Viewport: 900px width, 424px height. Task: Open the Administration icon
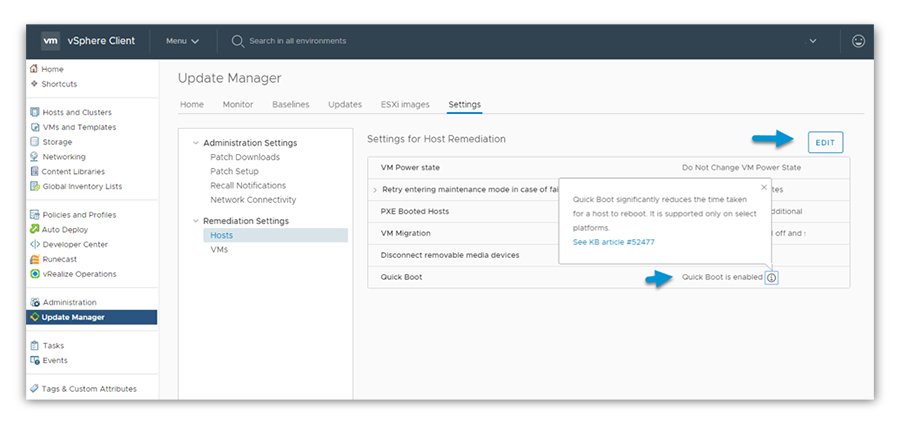click(x=34, y=302)
